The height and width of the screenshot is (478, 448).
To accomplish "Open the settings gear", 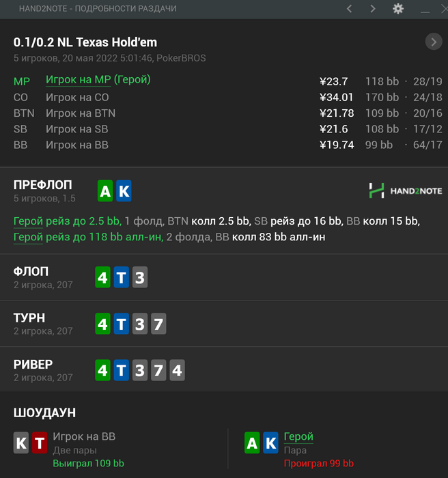I will [398, 9].
